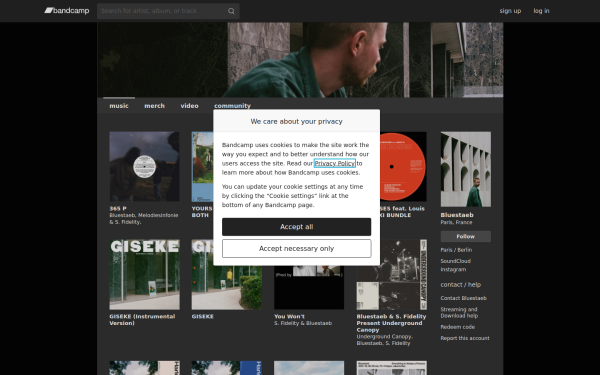Click the Bluestaeb header banner image
This screenshot has height=375, width=600.
(300, 60)
